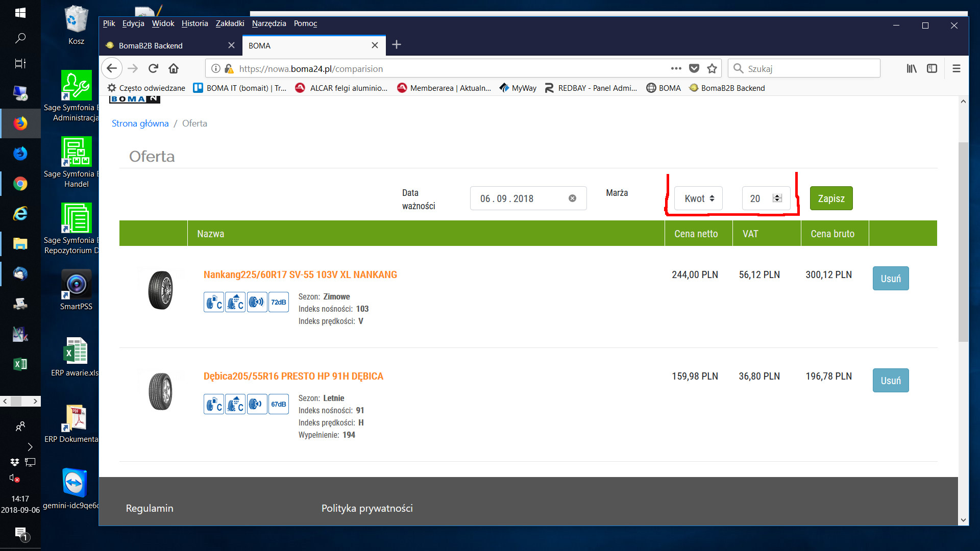Open the Zakładki menu
Image resolution: width=980 pixels, height=551 pixels.
(x=230, y=23)
